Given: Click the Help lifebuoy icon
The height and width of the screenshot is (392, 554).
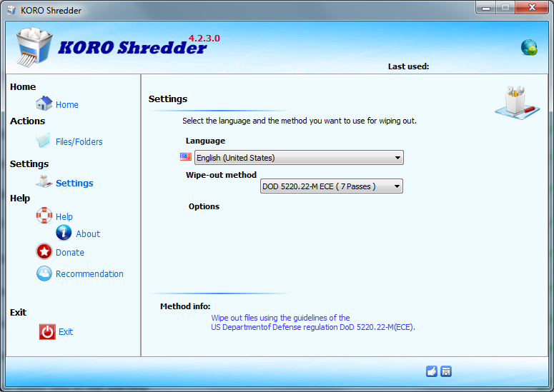Looking at the screenshot, I should tap(44, 216).
